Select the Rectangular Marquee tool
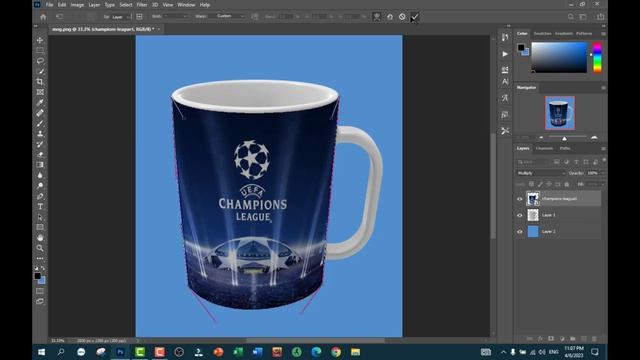This screenshot has width=640, height=360. 40,50
